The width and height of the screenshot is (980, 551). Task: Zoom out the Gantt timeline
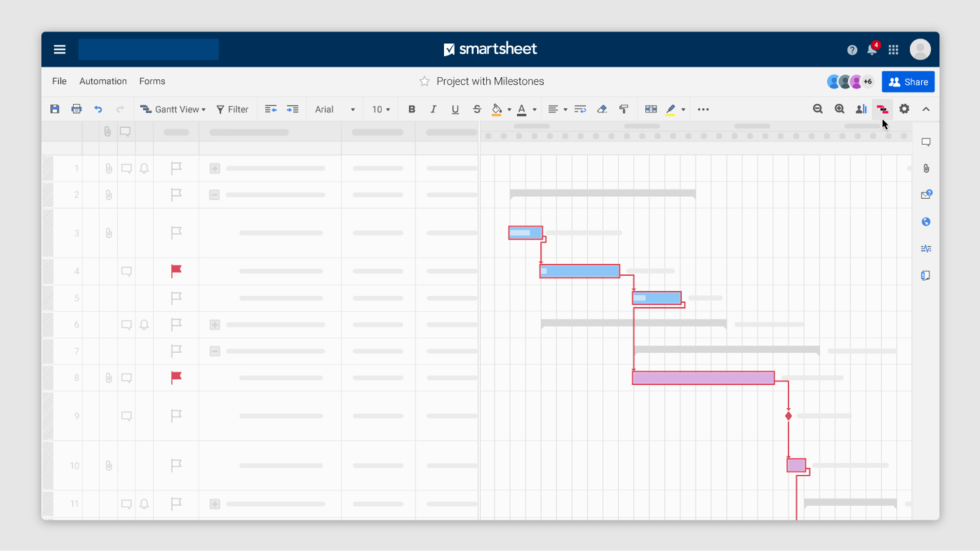coord(818,109)
